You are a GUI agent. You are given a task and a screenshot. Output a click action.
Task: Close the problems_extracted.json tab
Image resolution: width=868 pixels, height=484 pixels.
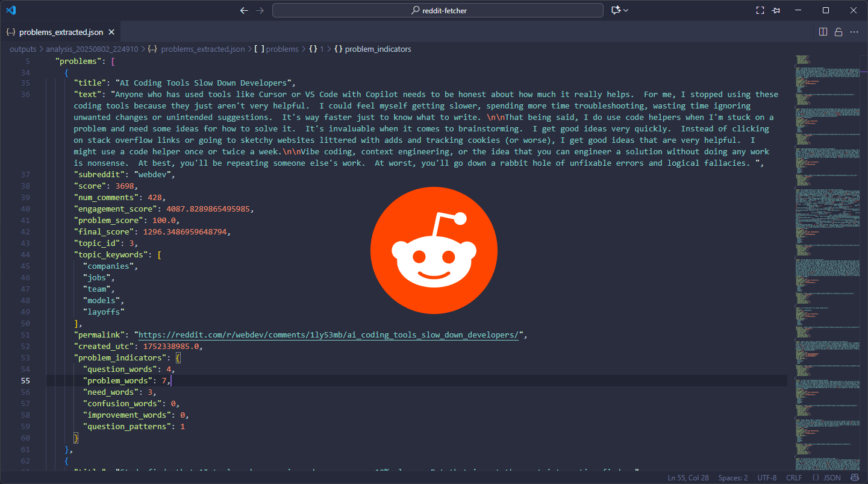coord(113,32)
